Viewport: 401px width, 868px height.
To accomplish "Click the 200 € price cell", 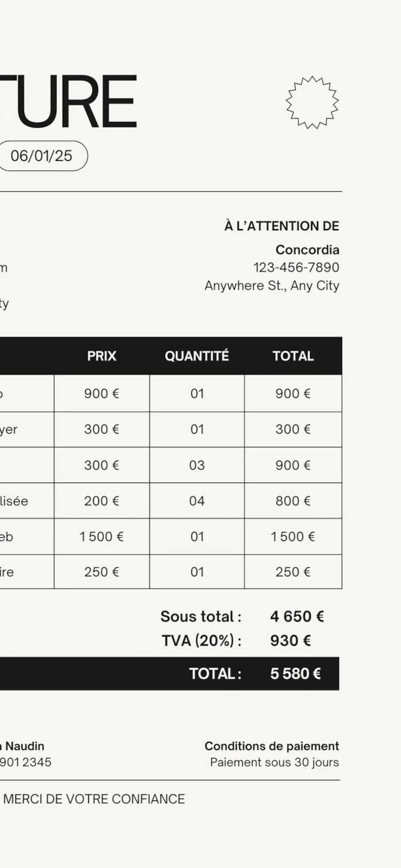I will (x=102, y=501).
